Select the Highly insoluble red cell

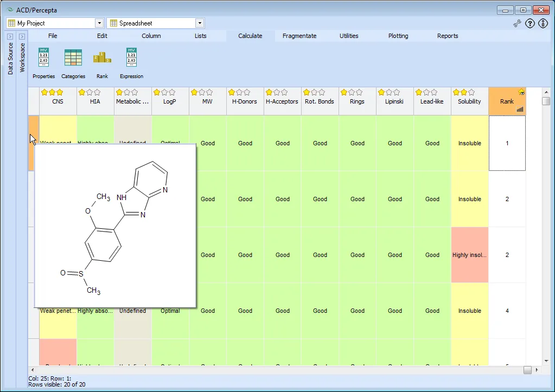click(470, 255)
